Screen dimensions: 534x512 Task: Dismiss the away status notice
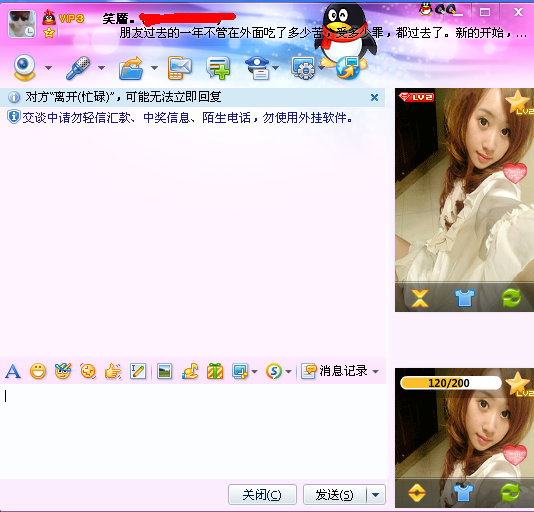374,97
